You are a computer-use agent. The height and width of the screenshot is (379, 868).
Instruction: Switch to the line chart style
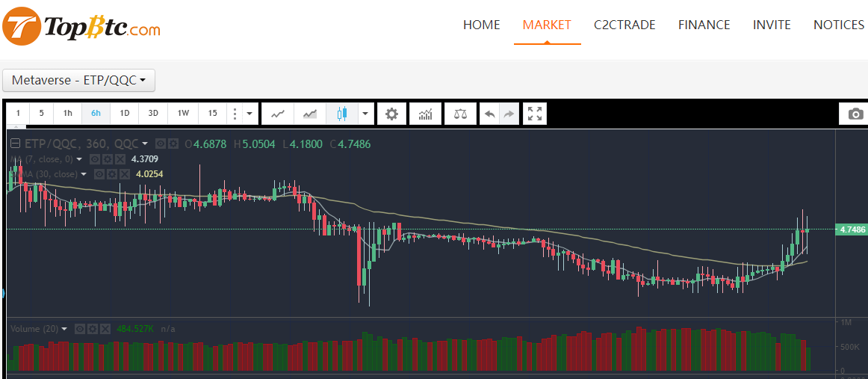(278, 114)
